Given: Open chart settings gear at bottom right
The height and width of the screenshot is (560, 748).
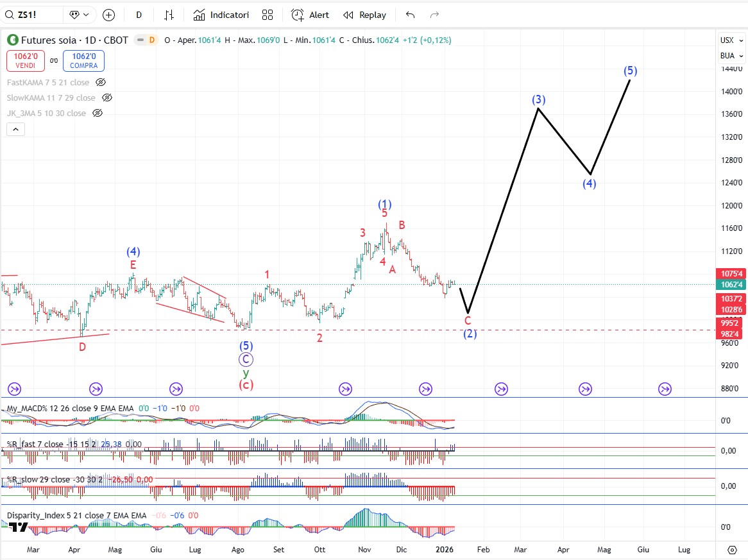Looking at the screenshot, I should pyautogui.click(x=732, y=550).
